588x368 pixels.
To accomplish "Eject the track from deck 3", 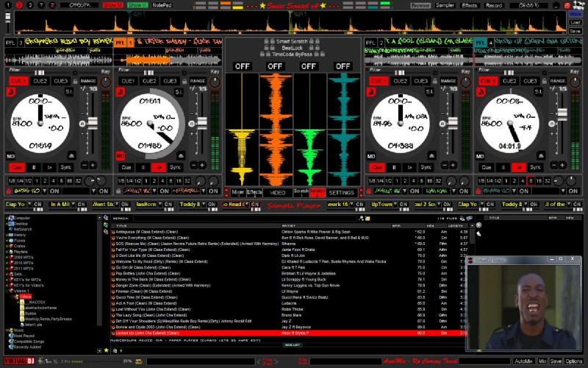I will pyautogui.click(x=71, y=155).
